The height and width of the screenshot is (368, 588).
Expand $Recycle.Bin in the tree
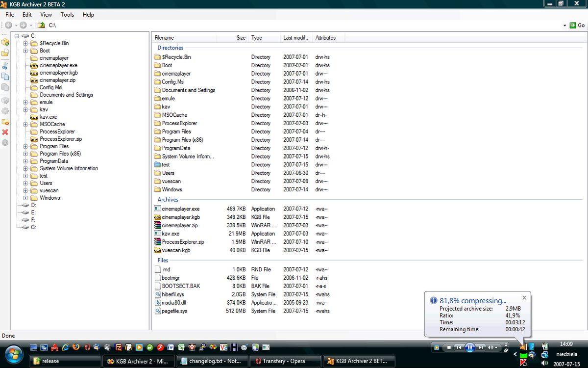[x=25, y=43]
